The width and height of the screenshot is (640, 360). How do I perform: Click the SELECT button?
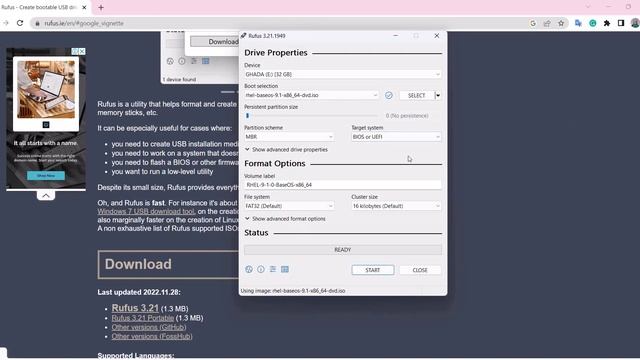click(416, 95)
